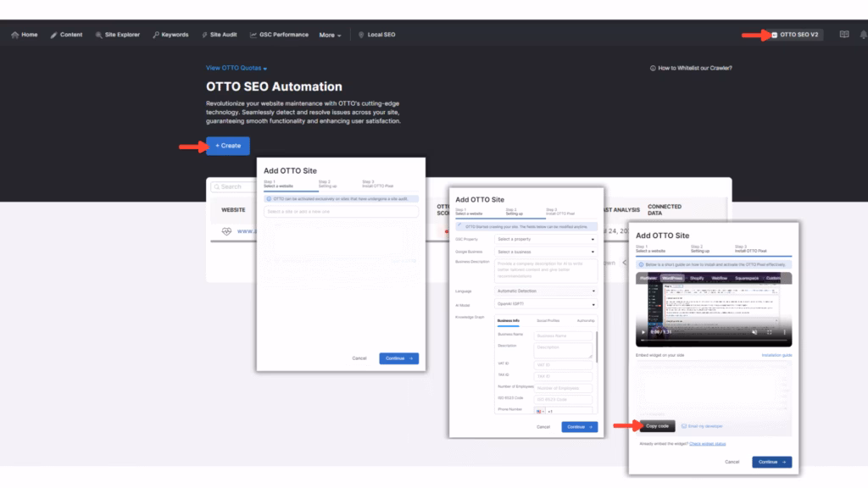
Task: Click the 'Select a site' input field
Action: click(x=341, y=211)
